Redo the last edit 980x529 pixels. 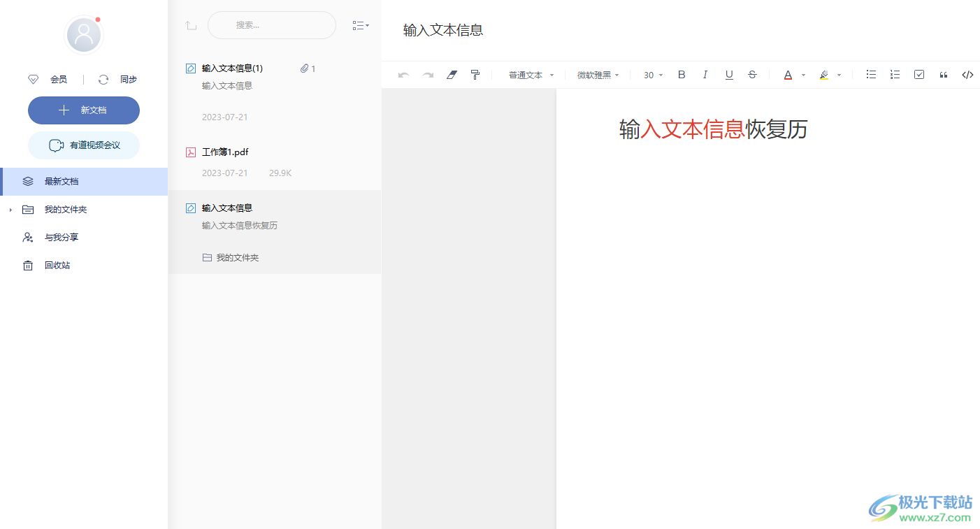click(x=428, y=75)
